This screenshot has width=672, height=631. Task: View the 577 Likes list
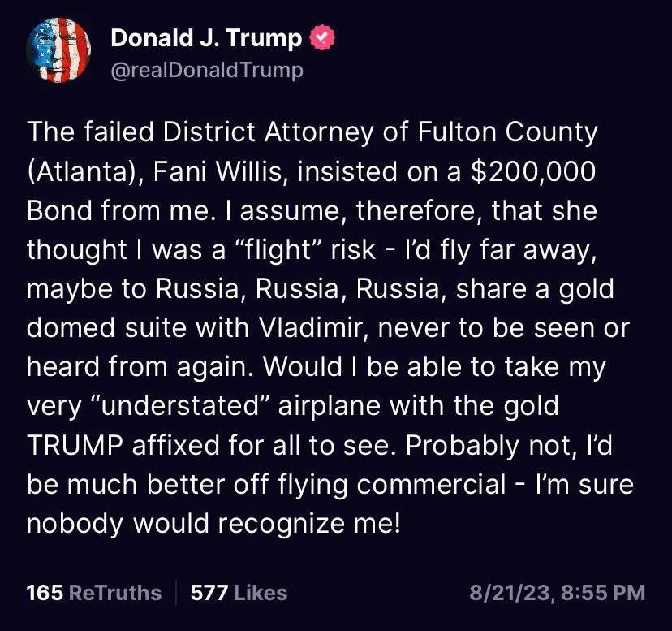pyautogui.click(x=239, y=593)
